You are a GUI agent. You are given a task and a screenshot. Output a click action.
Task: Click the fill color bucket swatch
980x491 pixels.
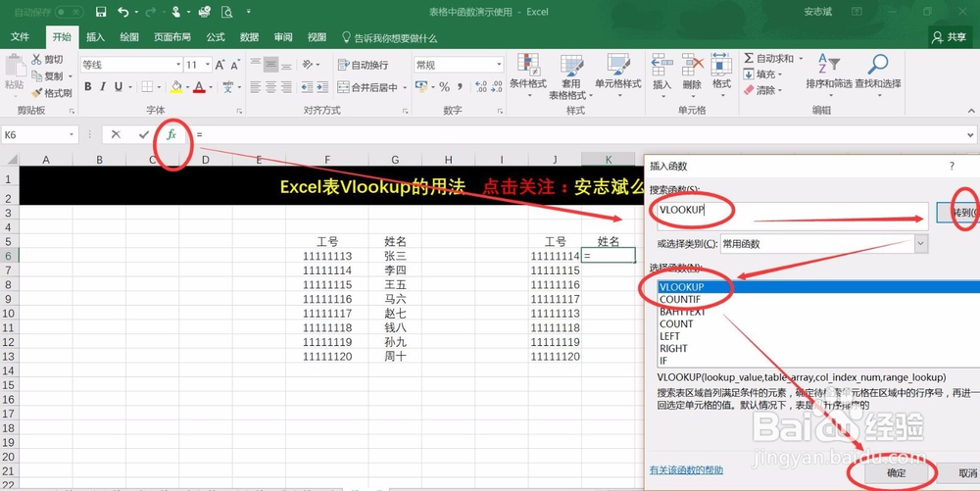pos(175,87)
